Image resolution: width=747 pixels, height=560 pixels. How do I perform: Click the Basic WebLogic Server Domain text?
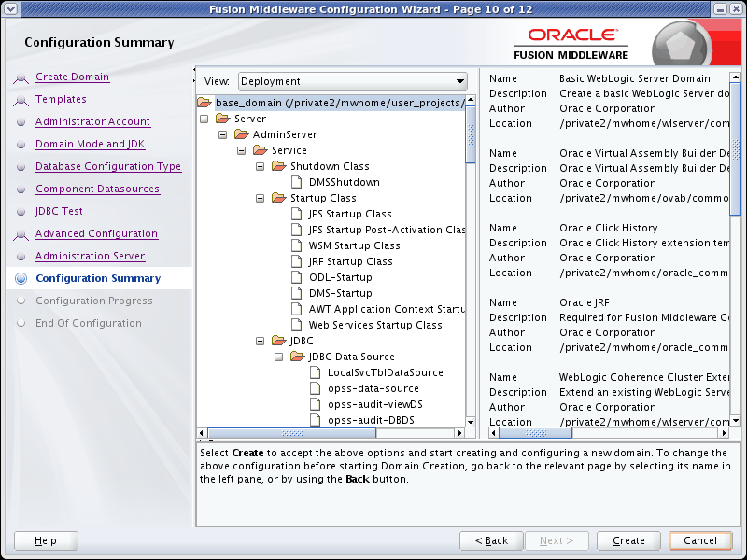tap(635, 78)
